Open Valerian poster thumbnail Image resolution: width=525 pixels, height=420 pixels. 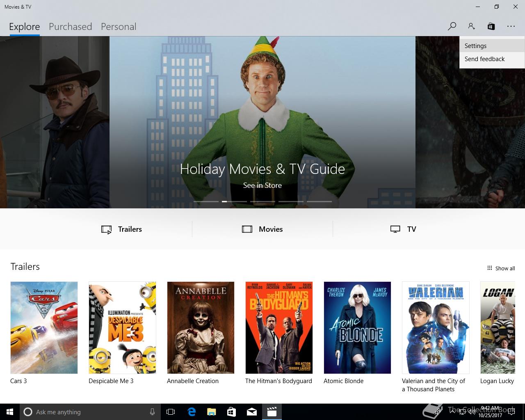point(436,327)
